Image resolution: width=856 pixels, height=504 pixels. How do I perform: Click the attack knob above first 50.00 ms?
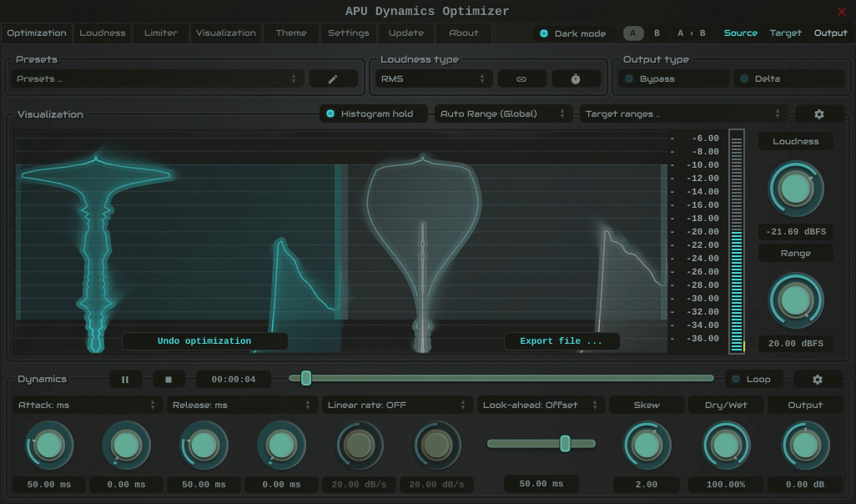49,446
